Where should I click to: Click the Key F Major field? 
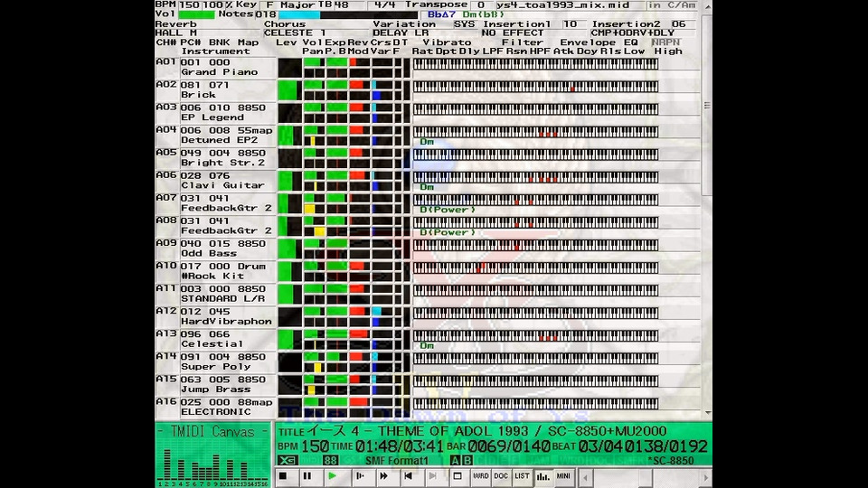pos(290,5)
